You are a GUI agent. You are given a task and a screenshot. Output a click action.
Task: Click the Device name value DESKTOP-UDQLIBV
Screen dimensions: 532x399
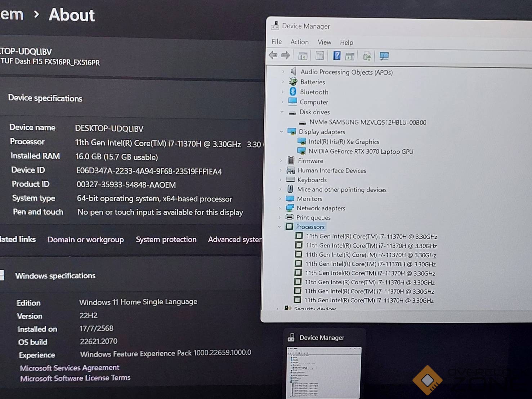pos(109,129)
